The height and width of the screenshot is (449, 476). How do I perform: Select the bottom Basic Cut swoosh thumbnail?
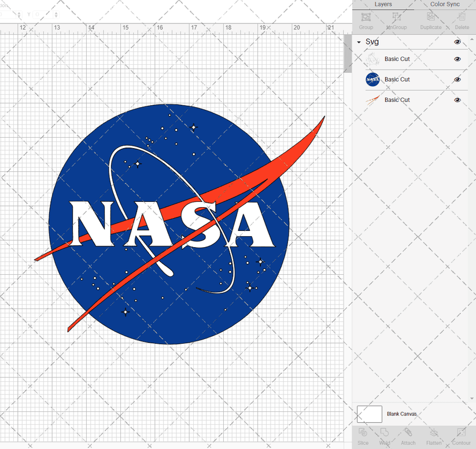point(373,100)
